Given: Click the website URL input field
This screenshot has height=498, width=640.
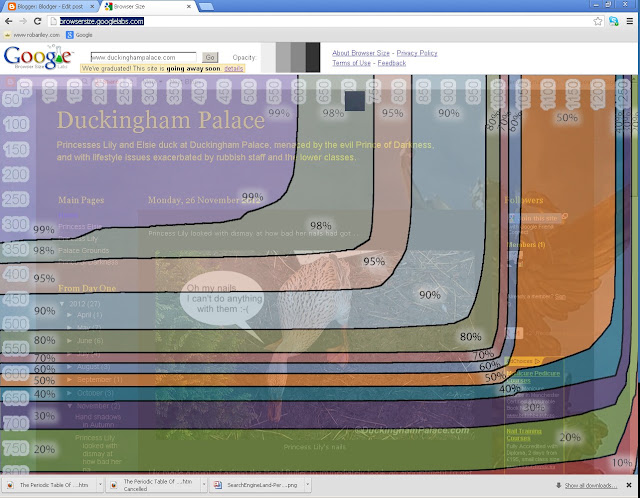Looking at the screenshot, I should [143, 58].
